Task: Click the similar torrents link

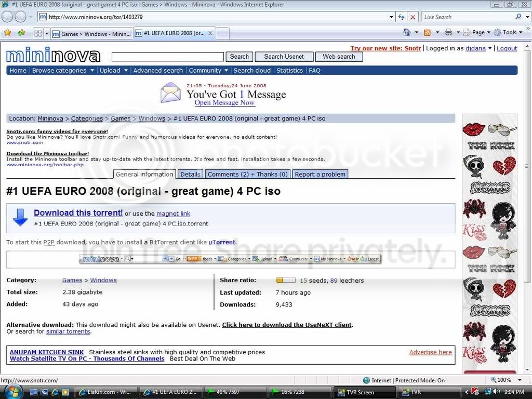Action: coord(68,331)
